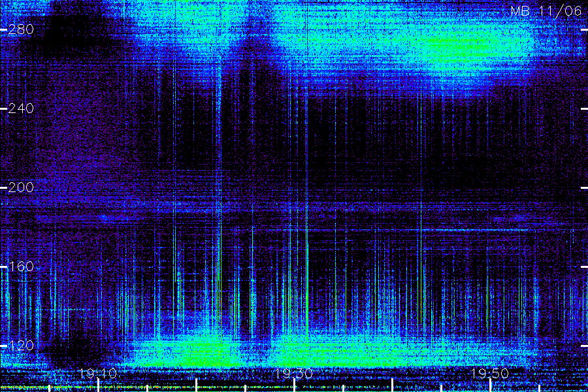Click the 19:50 time axis label
The image size is (588, 392).
pyautogui.click(x=489, y=374)
